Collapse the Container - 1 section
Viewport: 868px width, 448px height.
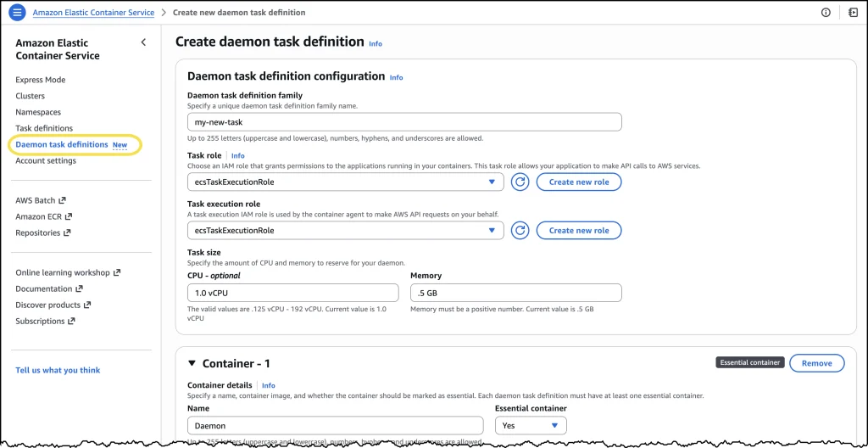(191, 363)
